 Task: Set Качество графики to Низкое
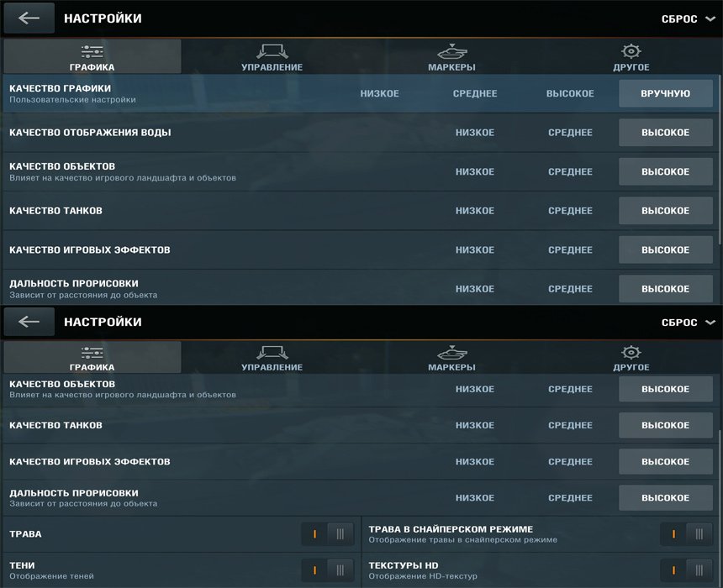(379, 93)
